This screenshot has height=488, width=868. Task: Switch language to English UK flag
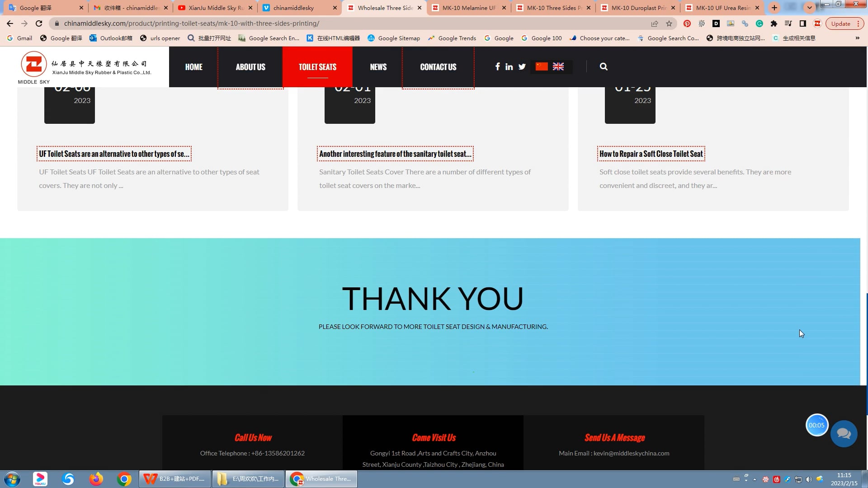[558, 66]
